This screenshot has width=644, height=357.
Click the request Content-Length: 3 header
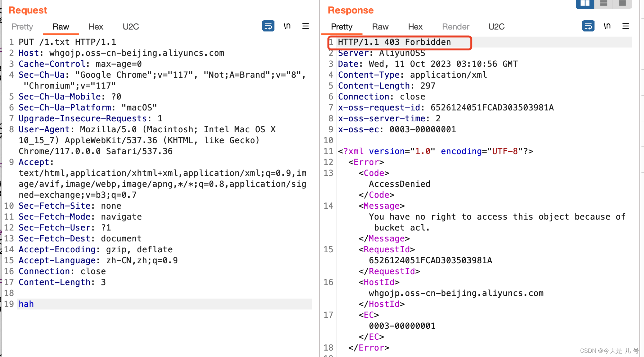pyautogui.click(x=62, y=282)
